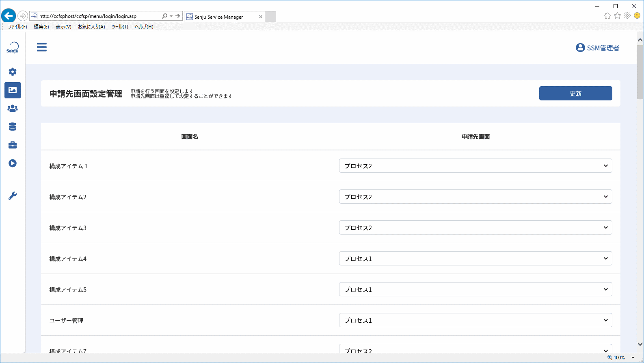Image resolution: width=644 pixels, height=363 pixels.
Task: Select the image screen-settings sidebar icon
Action: pos(13,90)
